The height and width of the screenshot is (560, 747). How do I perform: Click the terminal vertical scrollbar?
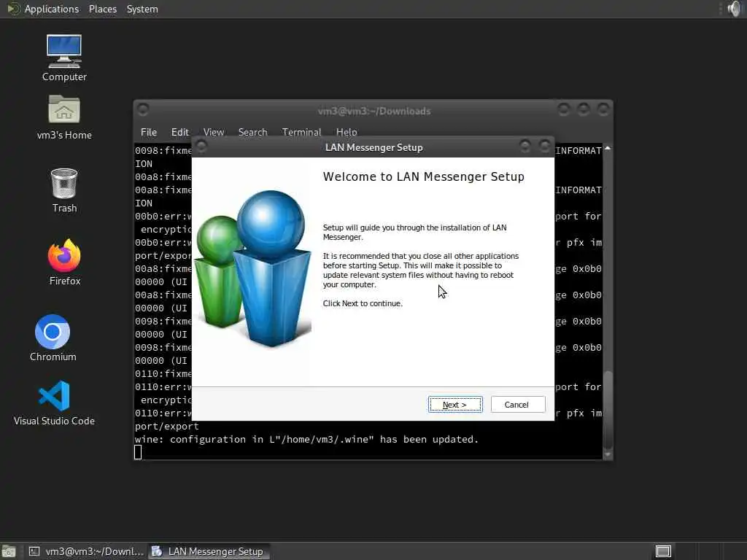[x=608, y=300]
